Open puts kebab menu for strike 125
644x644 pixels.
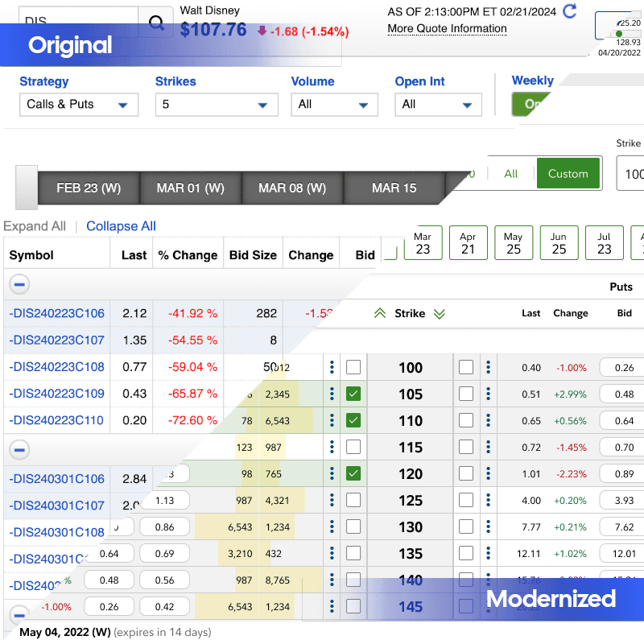489,500
